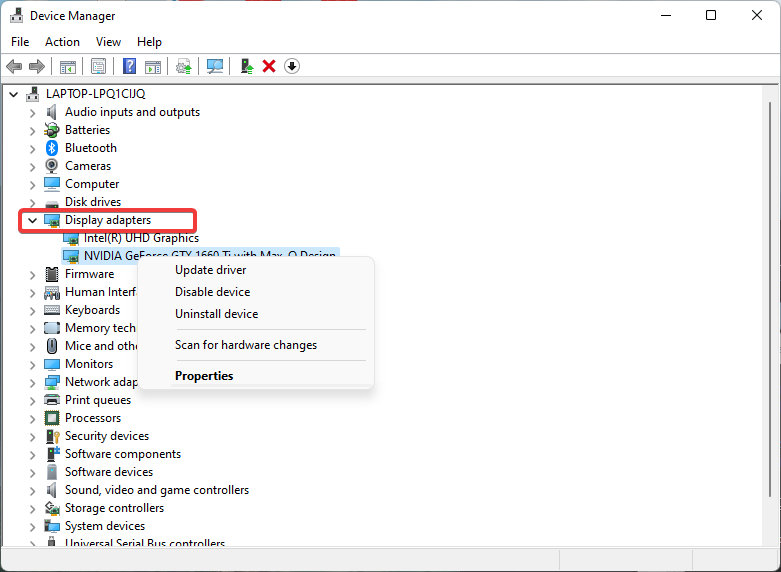Select the Storage controllers label
The width and height of the screenshot is (781, 572).
114,508
